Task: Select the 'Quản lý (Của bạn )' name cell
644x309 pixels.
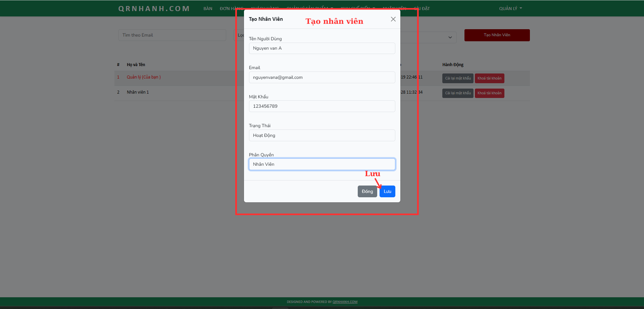Action: coord(144,77)
